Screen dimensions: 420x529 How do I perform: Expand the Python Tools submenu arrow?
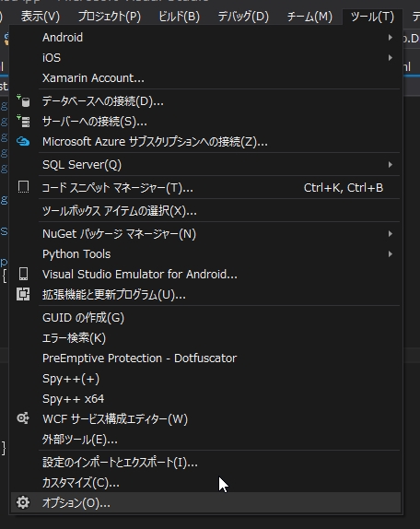coord(390,253)
